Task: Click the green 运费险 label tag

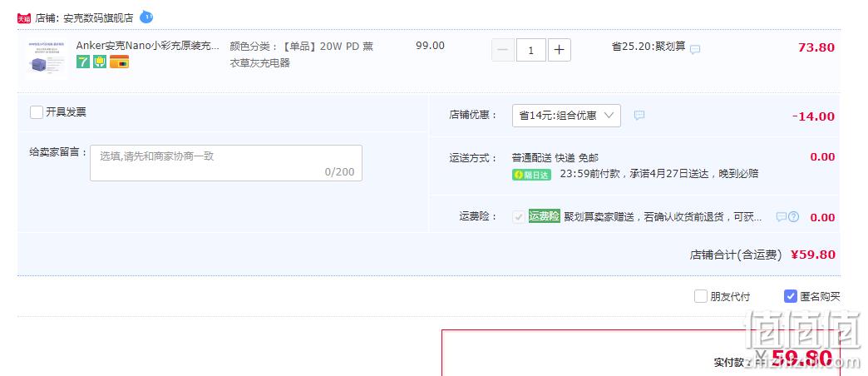Action: point(544,216)
